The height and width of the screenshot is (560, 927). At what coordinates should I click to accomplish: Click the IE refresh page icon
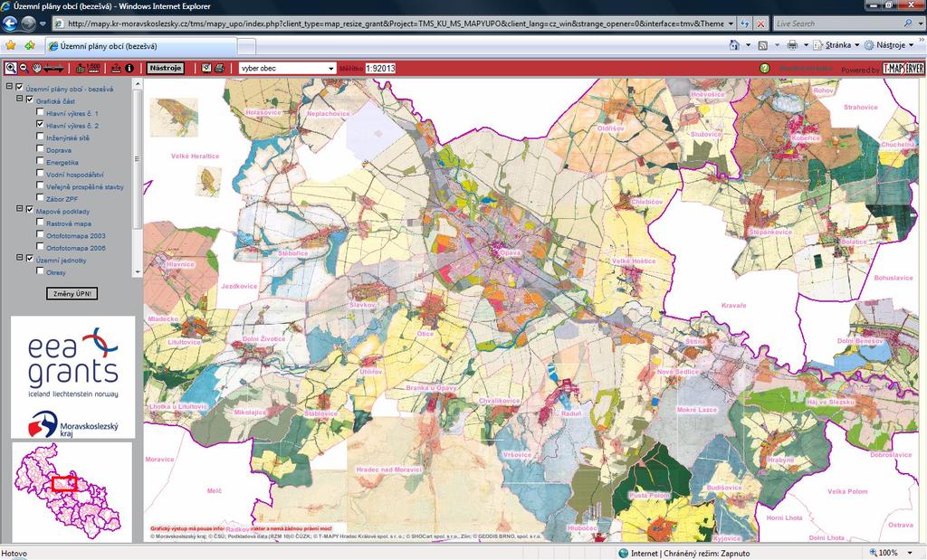[x=745, y=24]
